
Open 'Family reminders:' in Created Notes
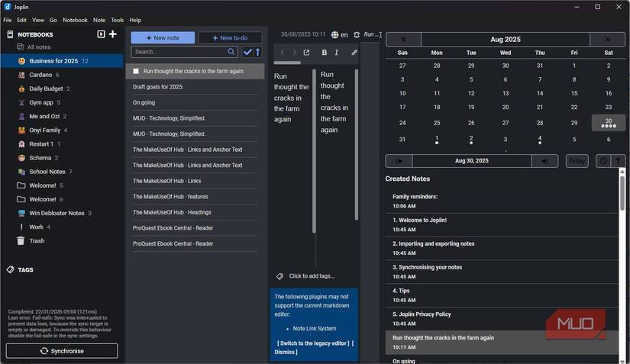tap(502, 201)
